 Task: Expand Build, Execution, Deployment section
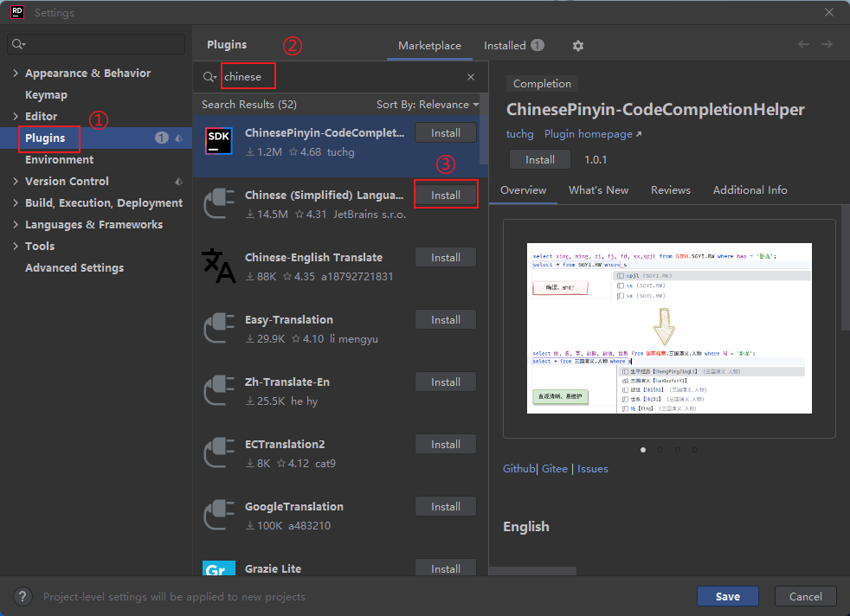[x=16, y=203]
